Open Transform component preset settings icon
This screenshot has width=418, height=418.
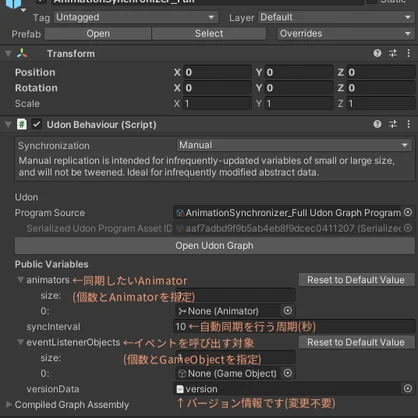pos(393,53)
